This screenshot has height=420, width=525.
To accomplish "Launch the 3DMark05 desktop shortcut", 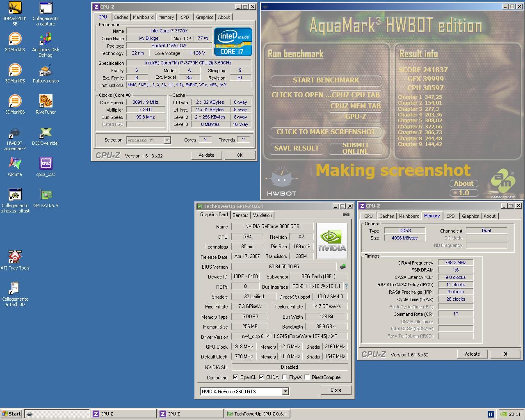I will (15, 73).
